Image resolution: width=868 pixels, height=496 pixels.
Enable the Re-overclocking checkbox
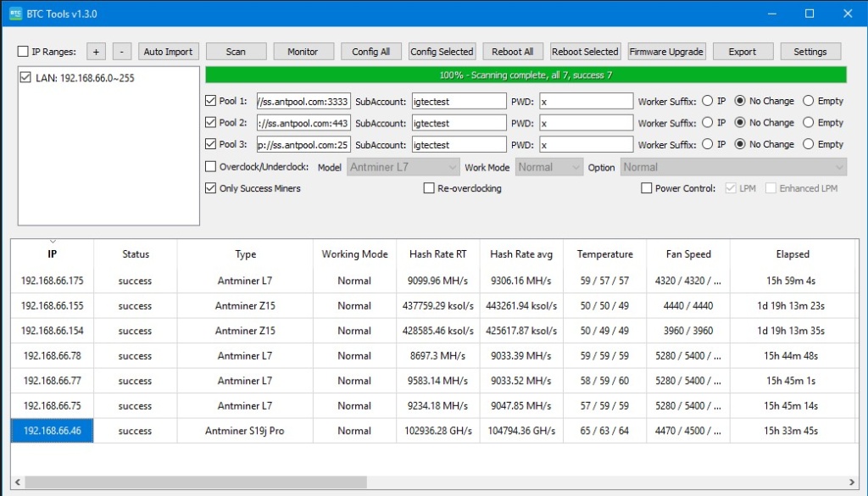[428, 188]
